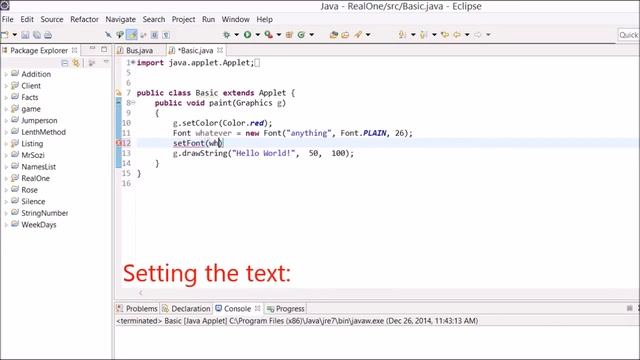This screenshot has width=640, height=360.
Task: Toggle Mark Occurrences highlighted toolbar button
Action: [x=132, y=35]
